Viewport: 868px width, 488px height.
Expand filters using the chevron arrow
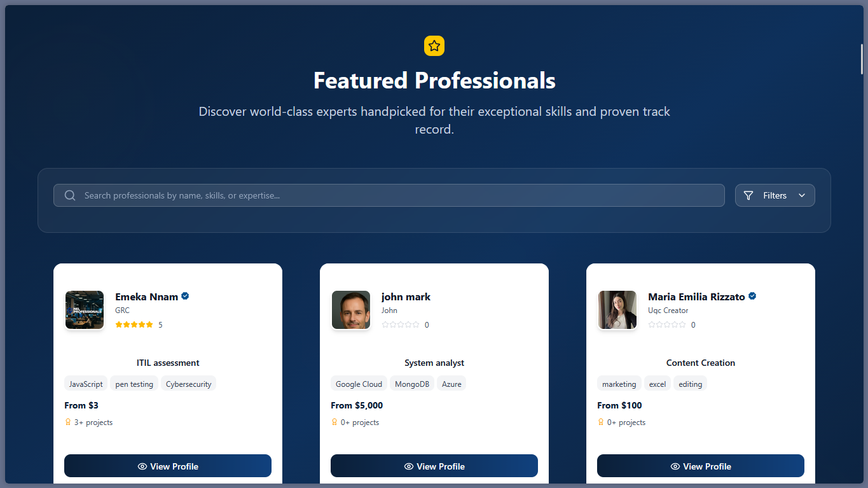coord(802,195)
